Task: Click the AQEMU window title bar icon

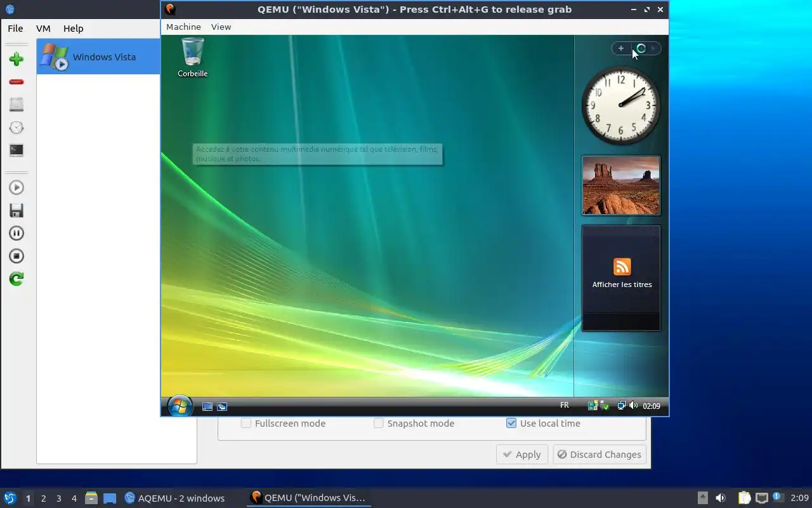Action: (x=10, y=10)
